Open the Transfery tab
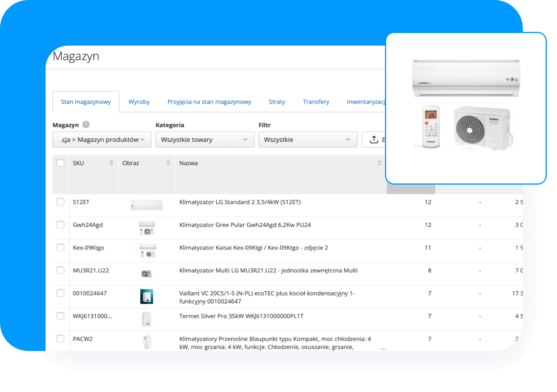Screen dimensions: 557x392 [316, 101]
